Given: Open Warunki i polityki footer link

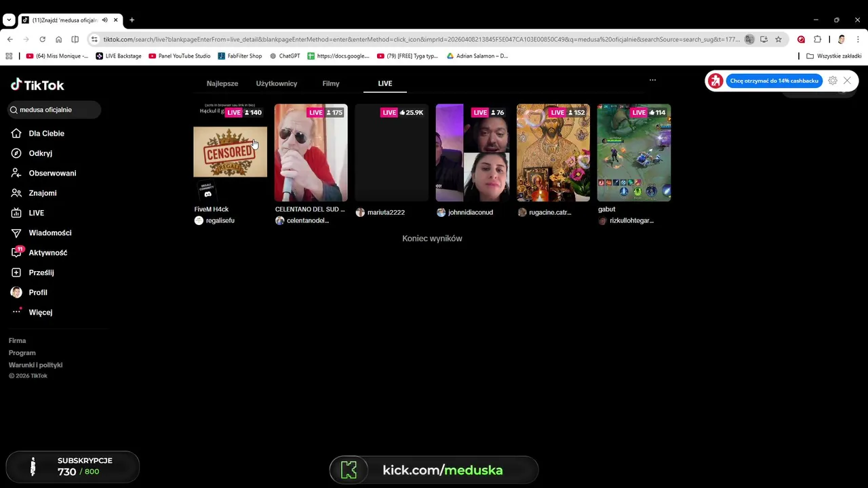Looking at the screenshot, I should (x=35, y=365).
